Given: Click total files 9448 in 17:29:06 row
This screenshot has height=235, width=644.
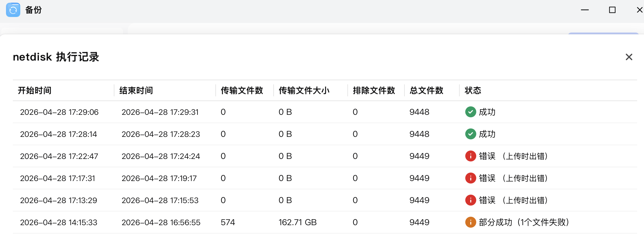Looking at the screenshot, I should point(419,112).
